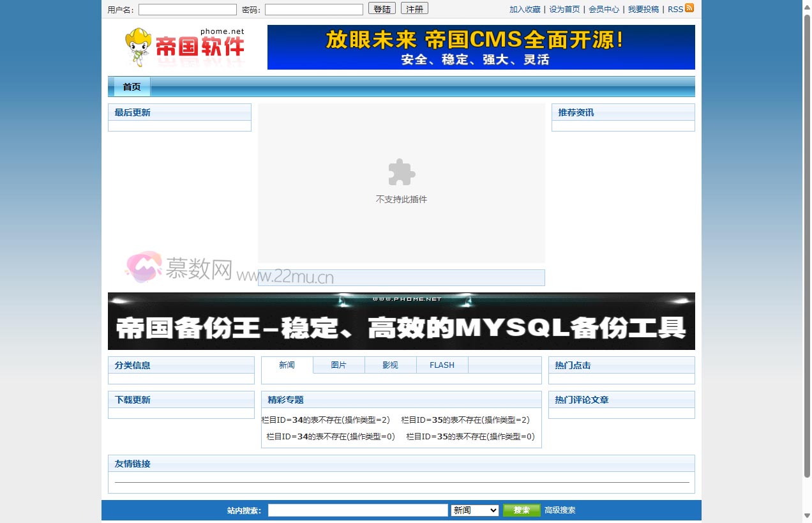This screenshot has height=523, width=812.
Task: Click the 登陆 login button
Action: [x=382, y=8]
